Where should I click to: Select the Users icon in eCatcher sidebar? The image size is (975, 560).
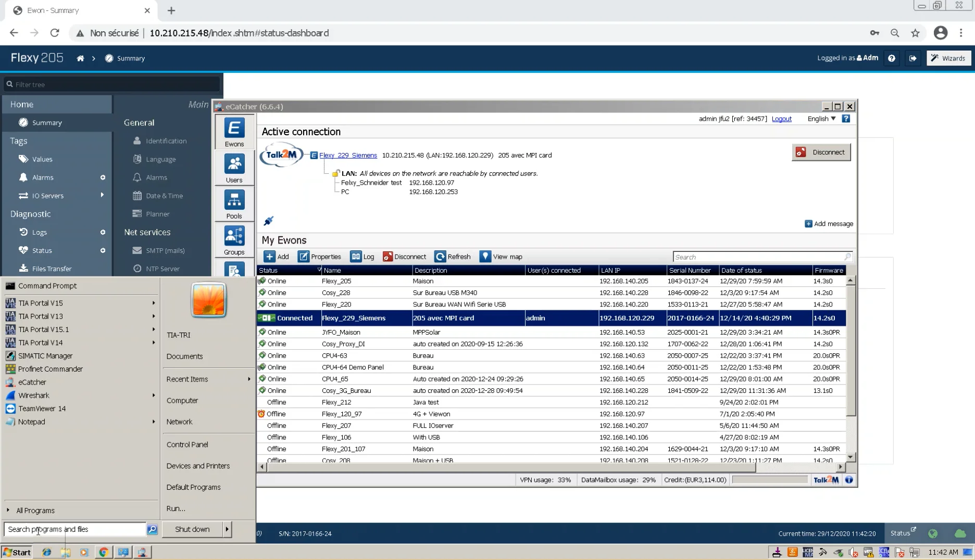pos(234,168)
